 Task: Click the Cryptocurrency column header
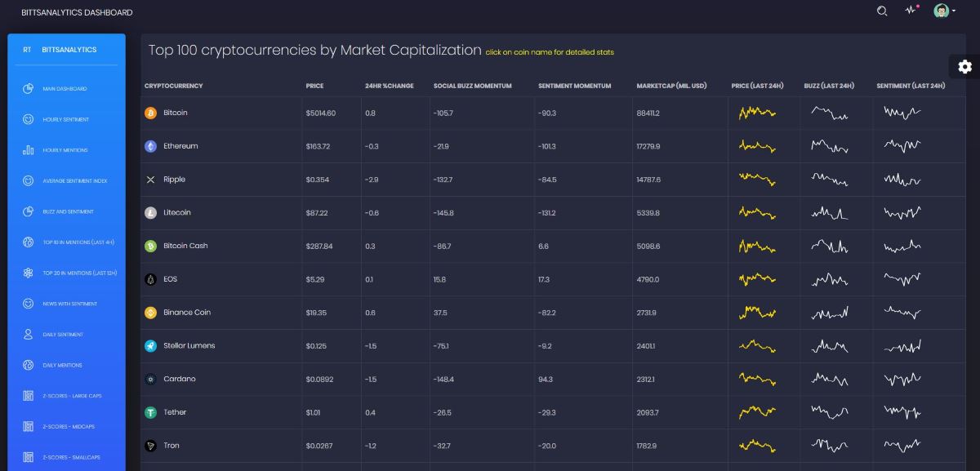click(174, 86)
